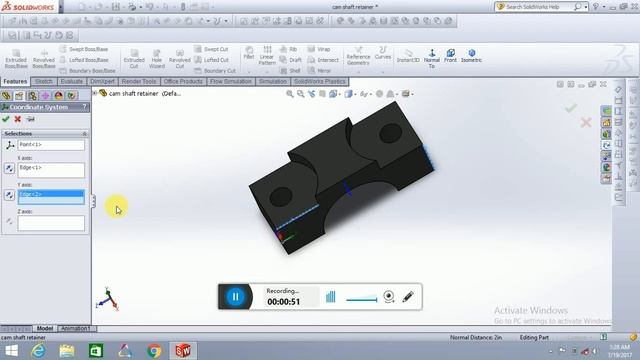640x360 pixels.
Task: Open the PropertyManager tab icon
Action: point(19,96)
